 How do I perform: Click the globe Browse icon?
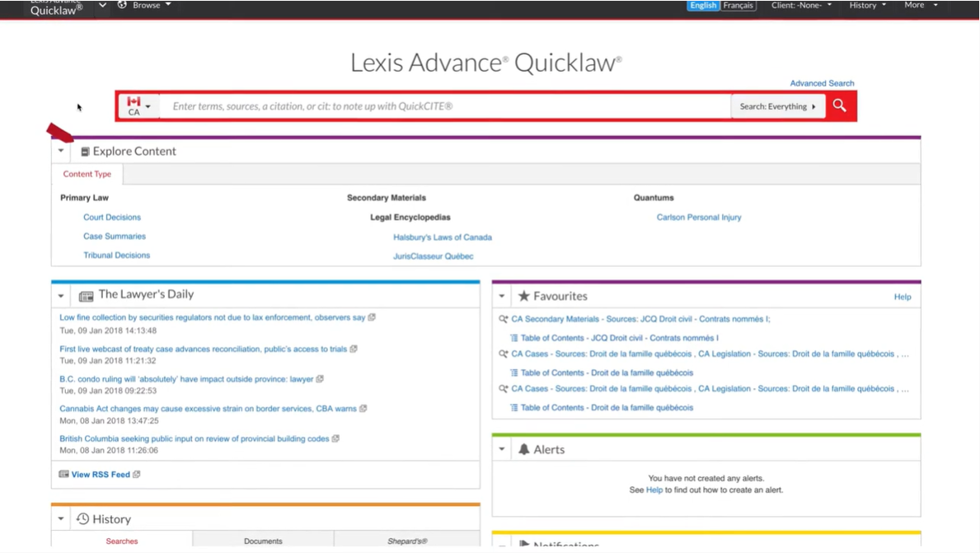[122, 5]
